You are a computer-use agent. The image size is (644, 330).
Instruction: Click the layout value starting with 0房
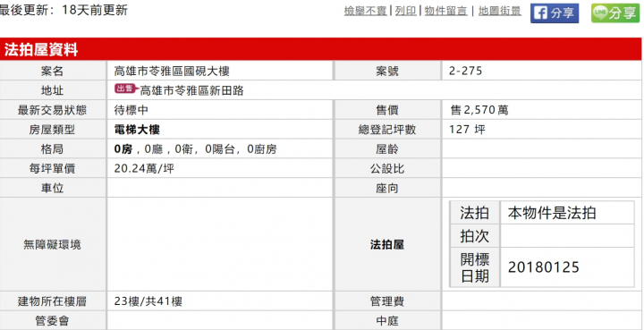pyautogui.click(x=196, y=149)
